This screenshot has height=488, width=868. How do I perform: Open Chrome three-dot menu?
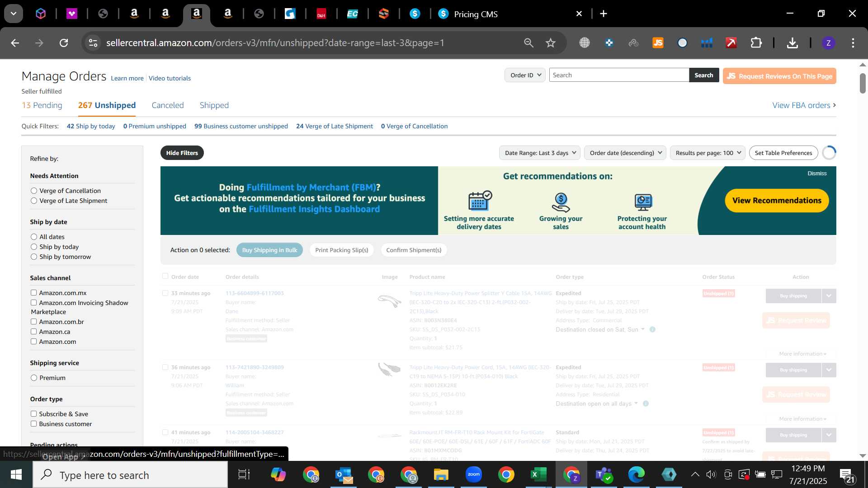853,43
